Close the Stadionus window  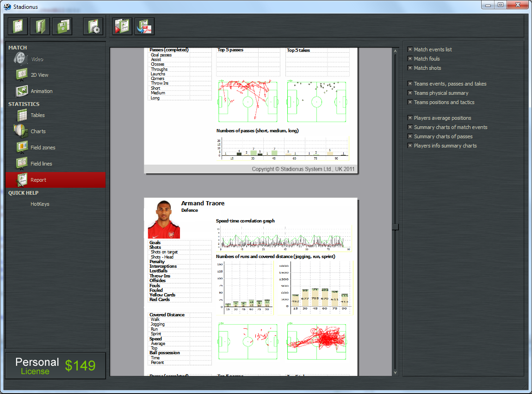518,5
